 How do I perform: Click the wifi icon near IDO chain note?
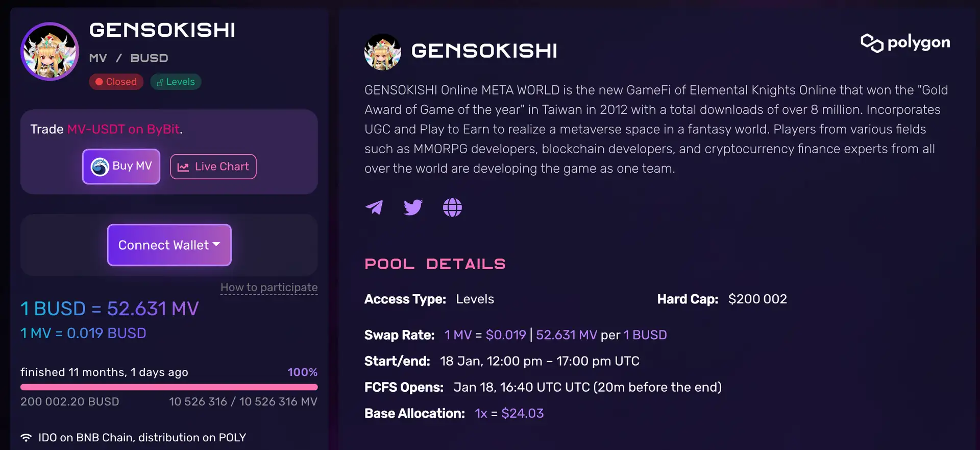26,438
